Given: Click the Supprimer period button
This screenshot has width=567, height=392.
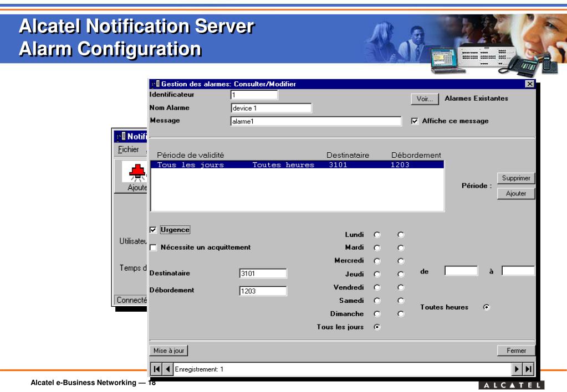Looking at the screenshot, I should [515, 178].
